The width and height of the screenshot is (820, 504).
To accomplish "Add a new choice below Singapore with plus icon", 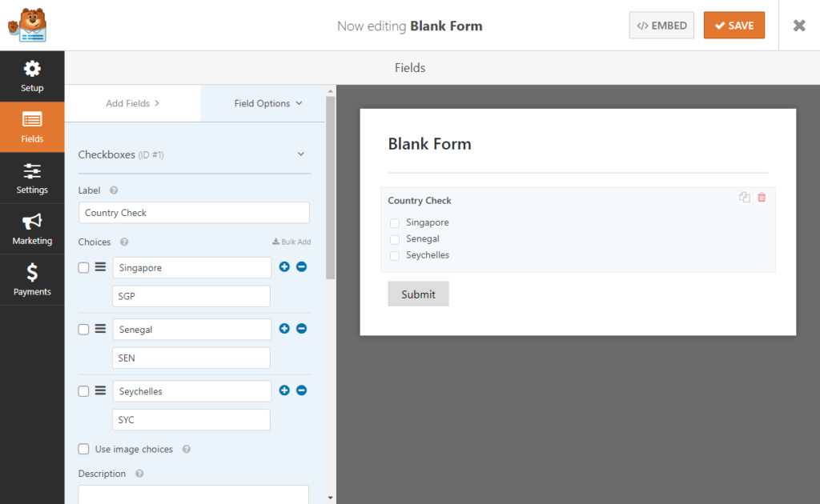I will coord(285,266).
